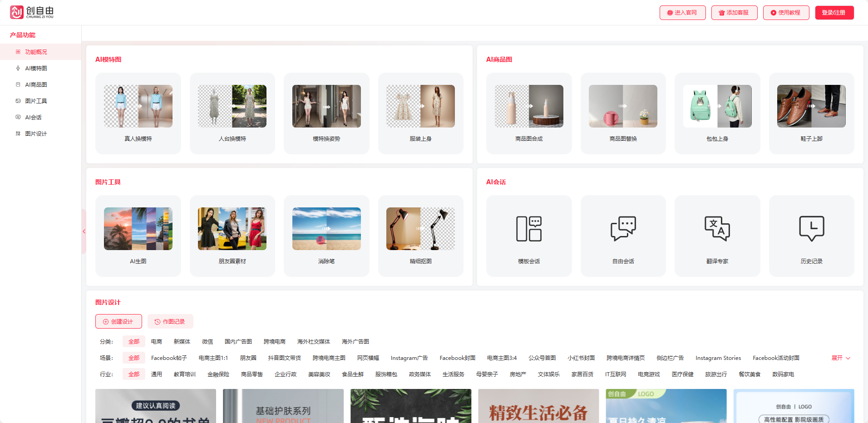The image size is (868, 423).
Task: Click the 创自由 logo icon
Action: pyautogui.click(x=17, y=12)
